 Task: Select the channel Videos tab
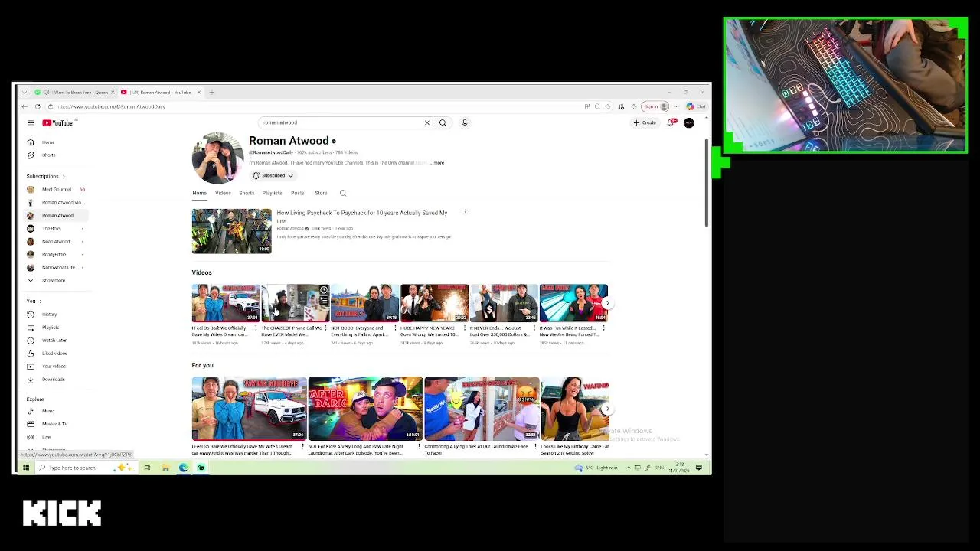223,193
